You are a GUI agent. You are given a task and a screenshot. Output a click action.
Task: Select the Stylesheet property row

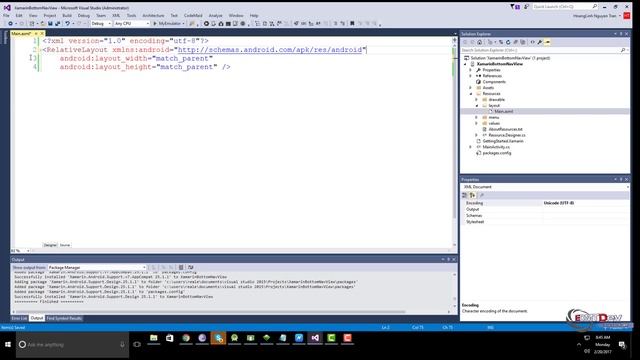(545, 222)
